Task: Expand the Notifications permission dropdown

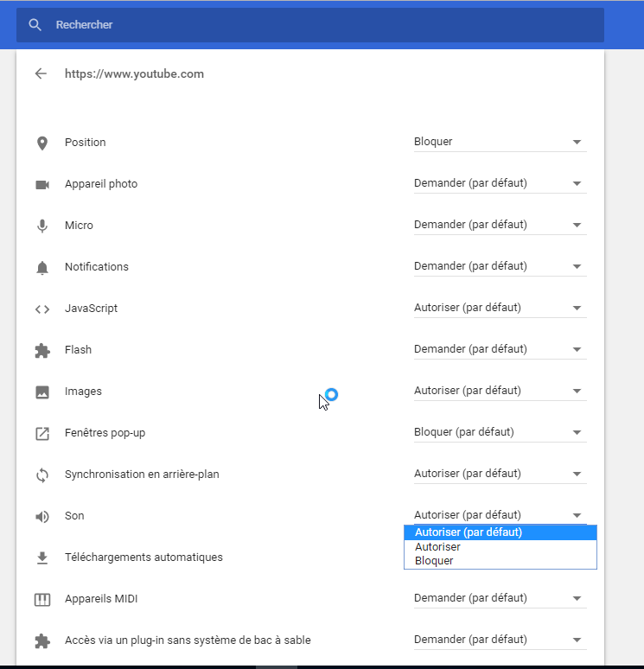Action: click(500, 266)
